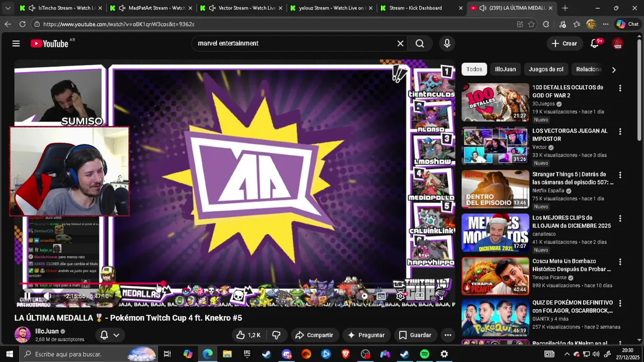Add page to favorites star

coord(531,24)
